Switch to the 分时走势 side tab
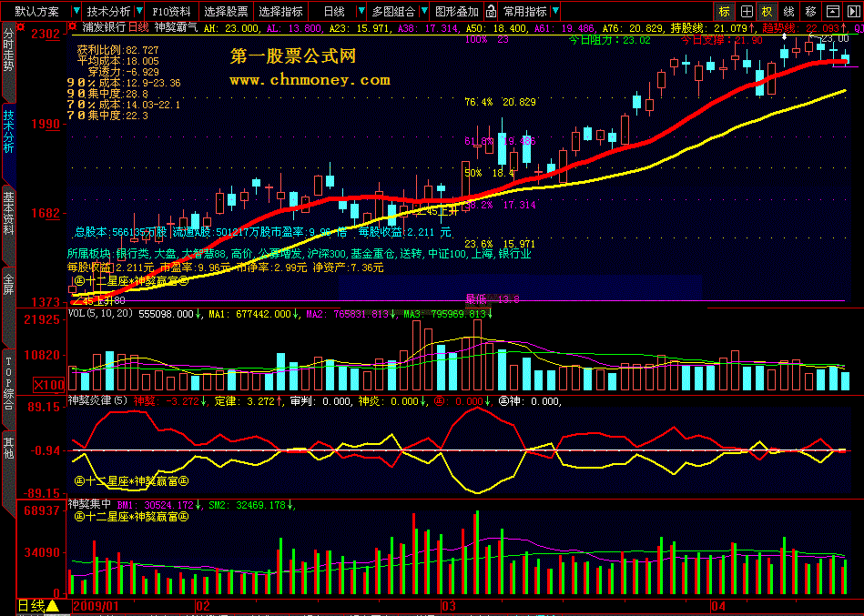This screenshot has height=616, width=864. 8,50
